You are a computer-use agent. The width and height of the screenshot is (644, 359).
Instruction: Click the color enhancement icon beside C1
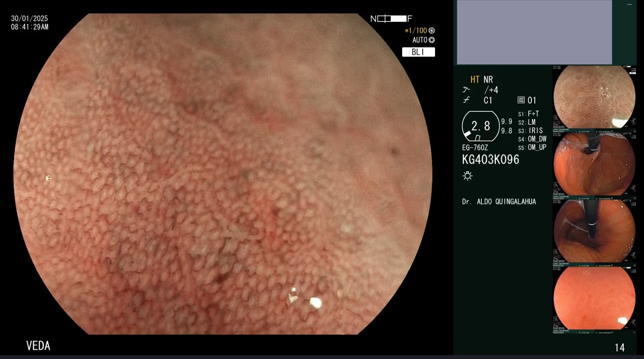[466, 100]
